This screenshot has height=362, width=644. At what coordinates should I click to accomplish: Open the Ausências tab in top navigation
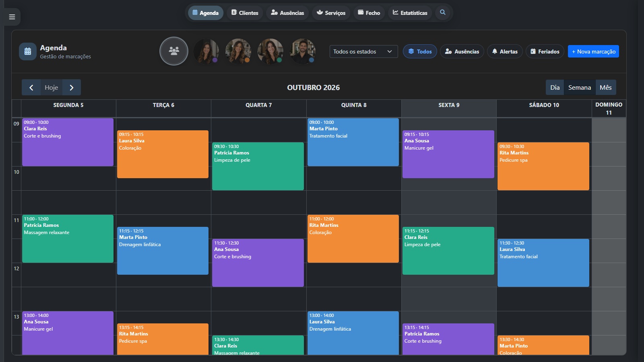[x=287, y=13]
